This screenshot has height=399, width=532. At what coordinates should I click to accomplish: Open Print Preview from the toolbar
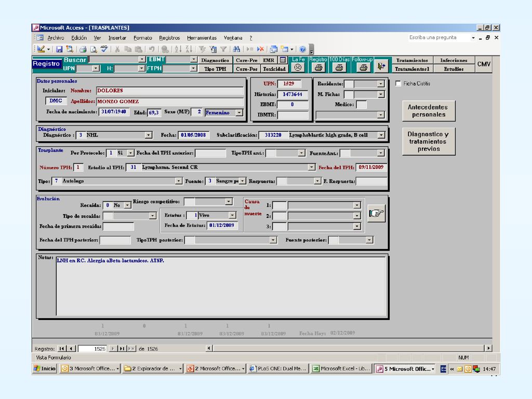pos(94,49)
